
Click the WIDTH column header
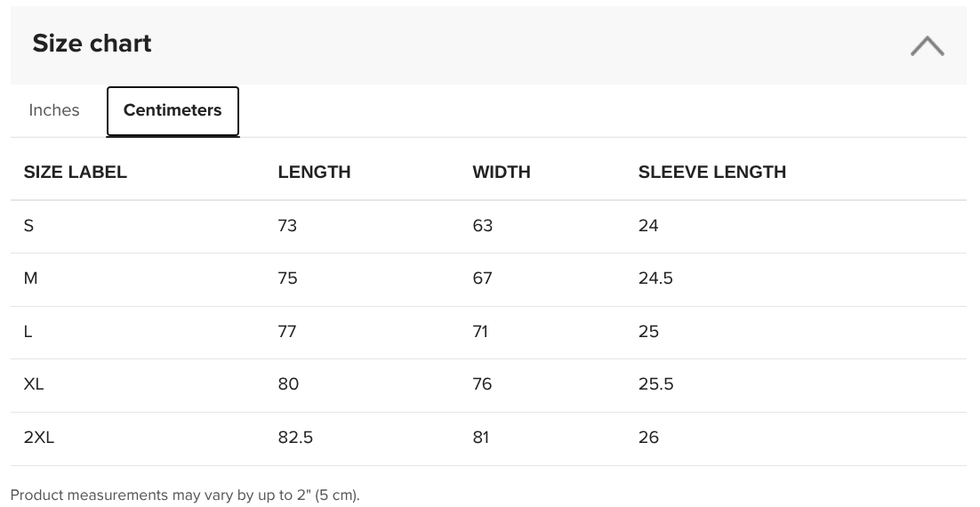tap(502, 172)
